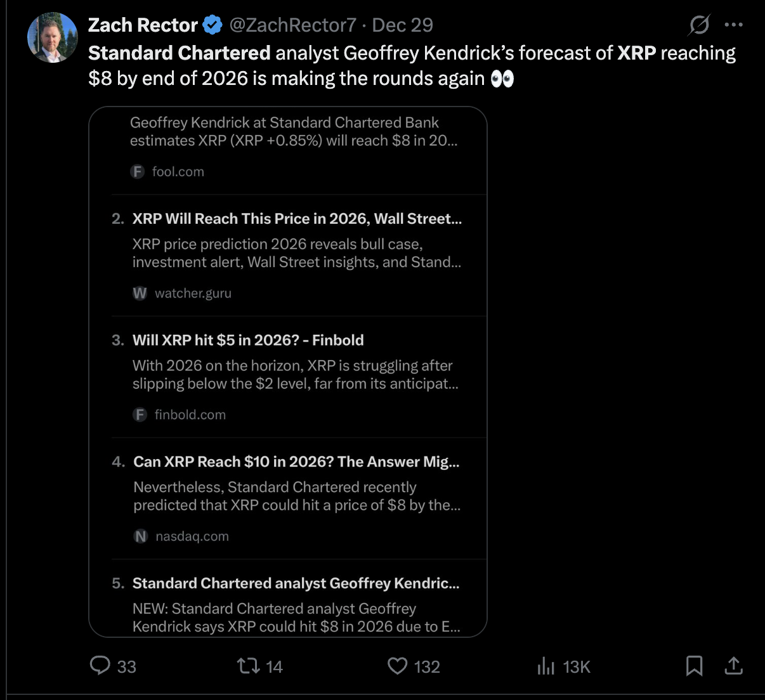Open the three-dot more options menu
Screen dimensions: 765x700
[x=733, y=25]
